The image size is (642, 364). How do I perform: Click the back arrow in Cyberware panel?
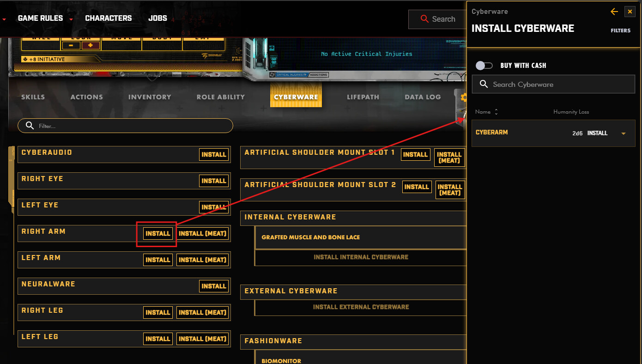614,12
